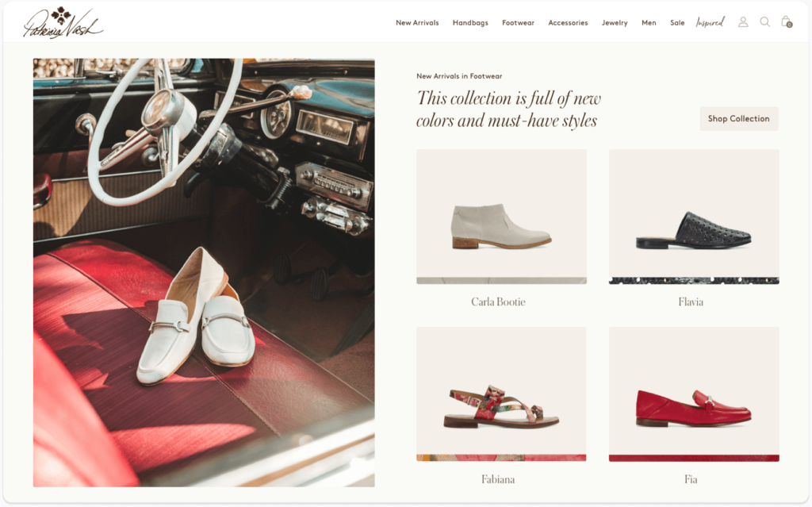Click the search magnifier icon
Screen dimensions: 812x507
click(x=765, y=21)
